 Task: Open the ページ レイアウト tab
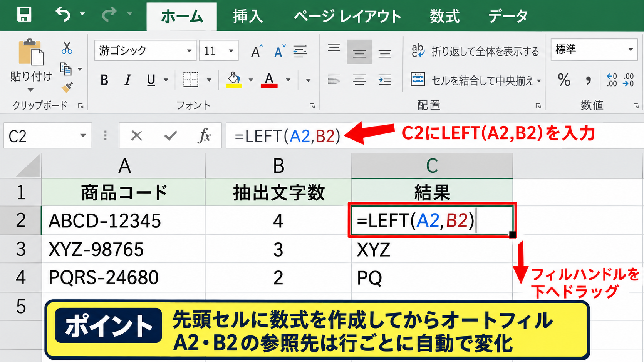point(348,17)
